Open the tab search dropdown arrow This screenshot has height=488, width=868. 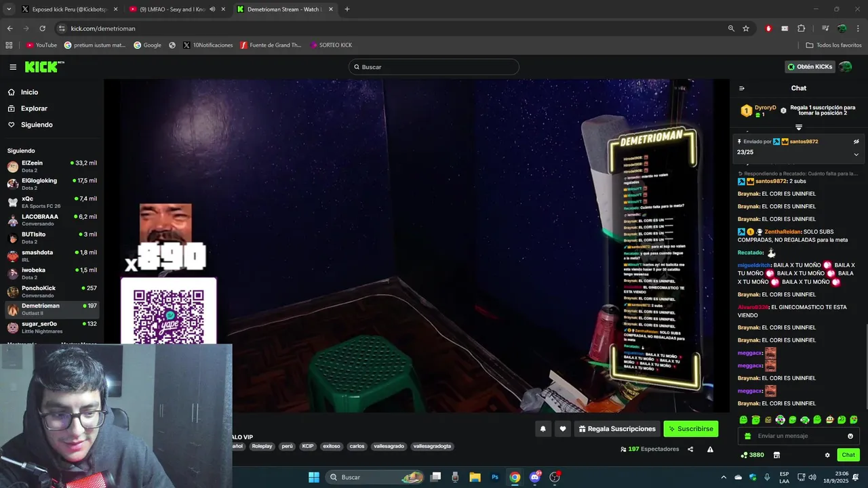tap(9, 9)
